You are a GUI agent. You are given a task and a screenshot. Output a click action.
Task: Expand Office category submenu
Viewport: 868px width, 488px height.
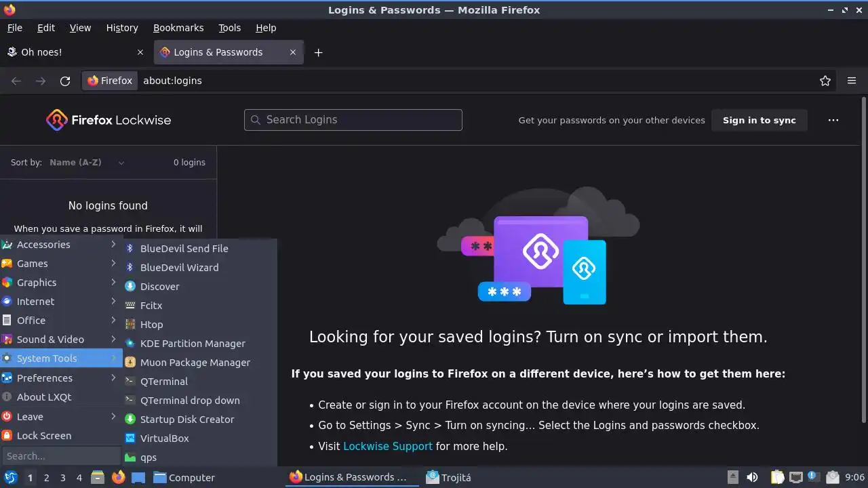tap(61, 321)
